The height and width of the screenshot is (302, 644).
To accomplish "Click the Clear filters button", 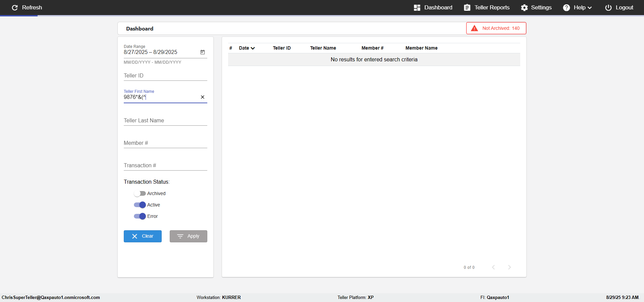I will [x=143, y=236].
